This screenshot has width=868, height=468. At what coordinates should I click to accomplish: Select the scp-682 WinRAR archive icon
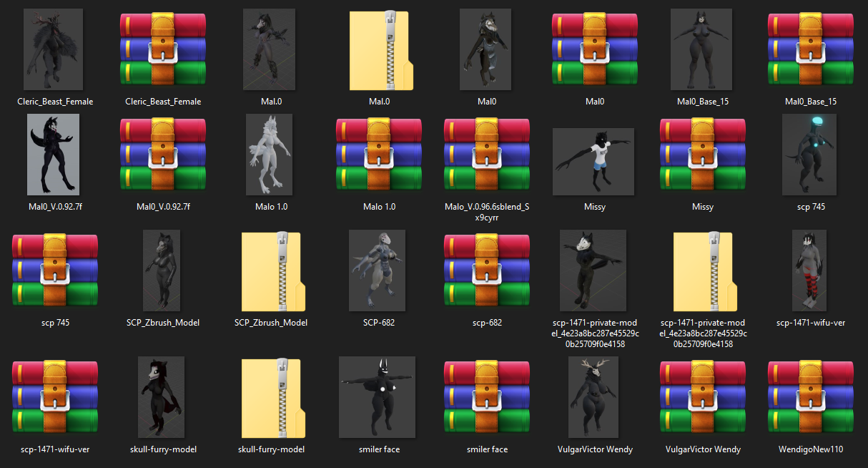point(487,270)
